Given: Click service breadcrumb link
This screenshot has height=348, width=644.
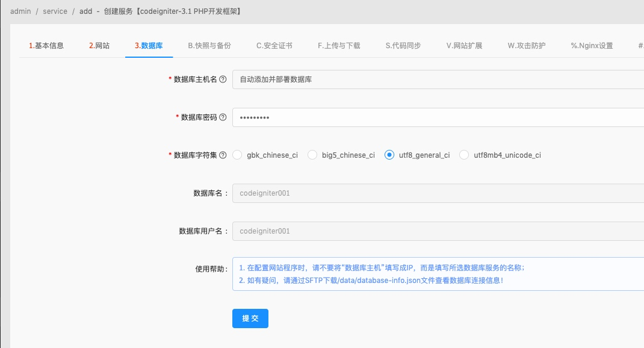Looking at the screenshot, I should [55, 11].
